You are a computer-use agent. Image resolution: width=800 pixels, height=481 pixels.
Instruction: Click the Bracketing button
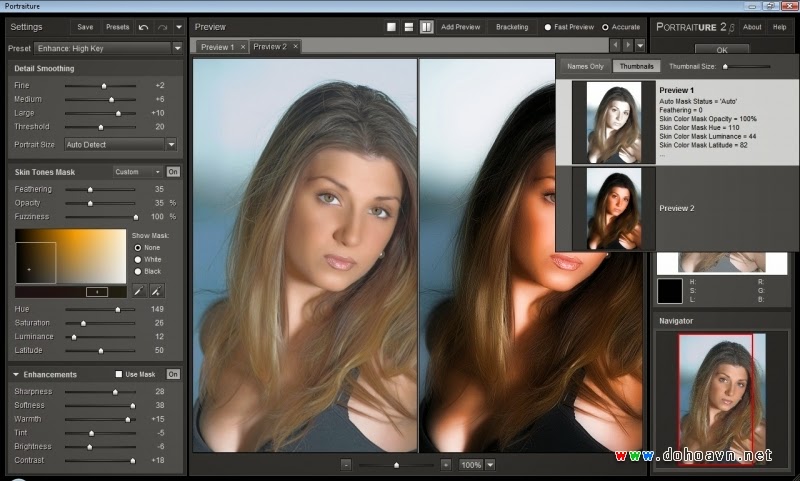[512, 27]
